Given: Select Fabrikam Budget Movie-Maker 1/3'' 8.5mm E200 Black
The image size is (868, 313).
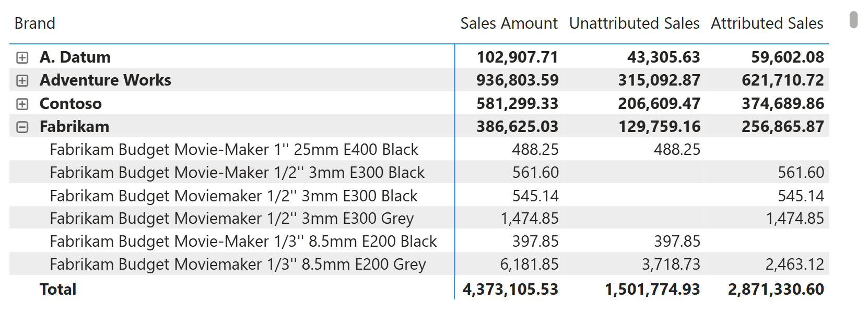Looking at the screenshot, I should coord(243,242).
